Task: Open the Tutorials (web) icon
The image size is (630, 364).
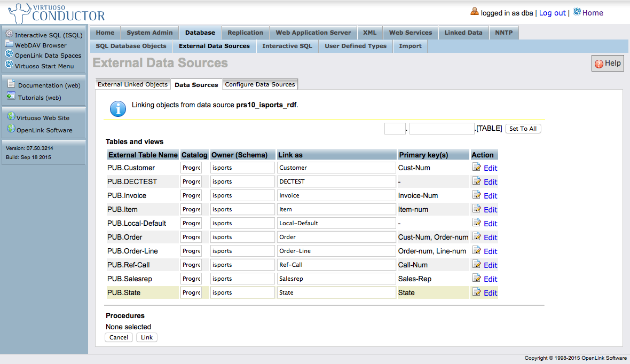Action: pos(11,97)
